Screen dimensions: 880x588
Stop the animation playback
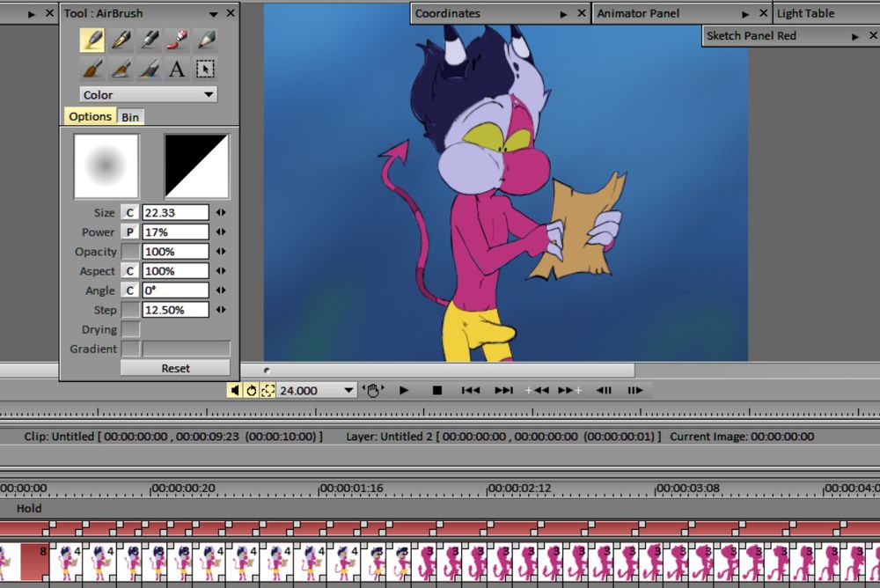coord(437,390)
